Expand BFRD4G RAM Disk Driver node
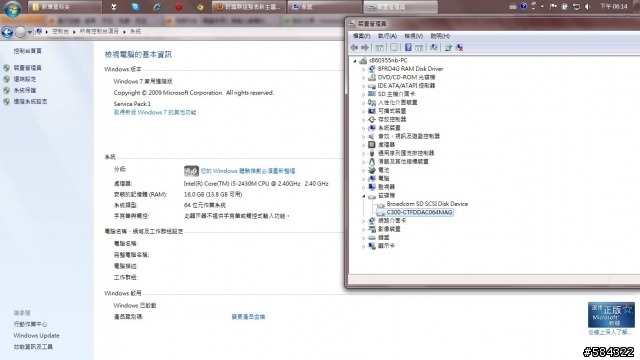This screenshot has width=640, height=360. (363, 69)
